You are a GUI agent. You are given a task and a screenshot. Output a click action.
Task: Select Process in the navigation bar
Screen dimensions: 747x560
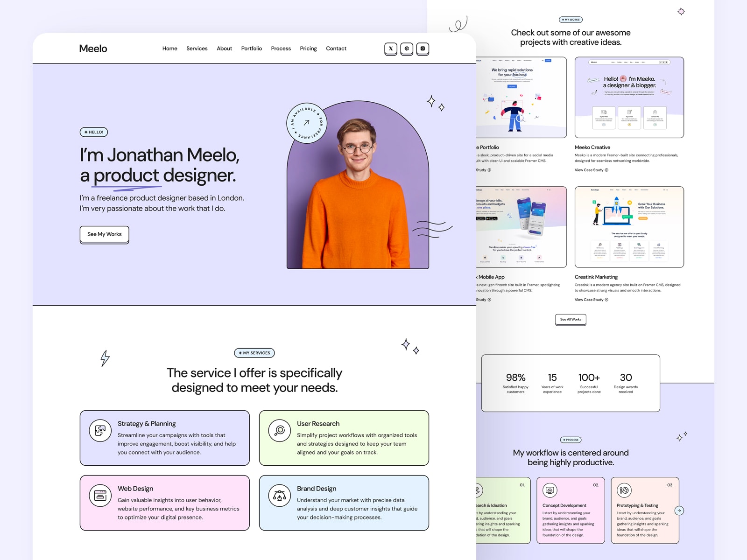[x=281, y=49]
